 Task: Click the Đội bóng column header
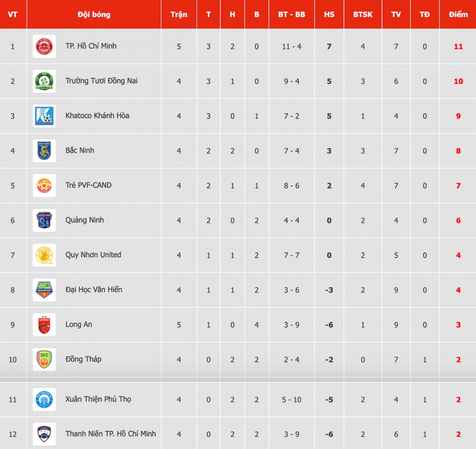click(94, 15)
